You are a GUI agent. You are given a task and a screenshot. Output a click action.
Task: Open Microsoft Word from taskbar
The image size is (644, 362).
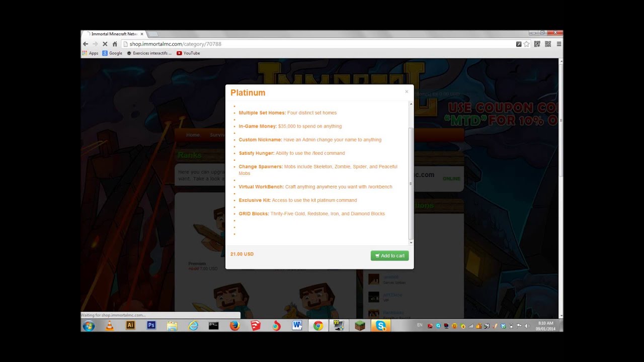297,326
